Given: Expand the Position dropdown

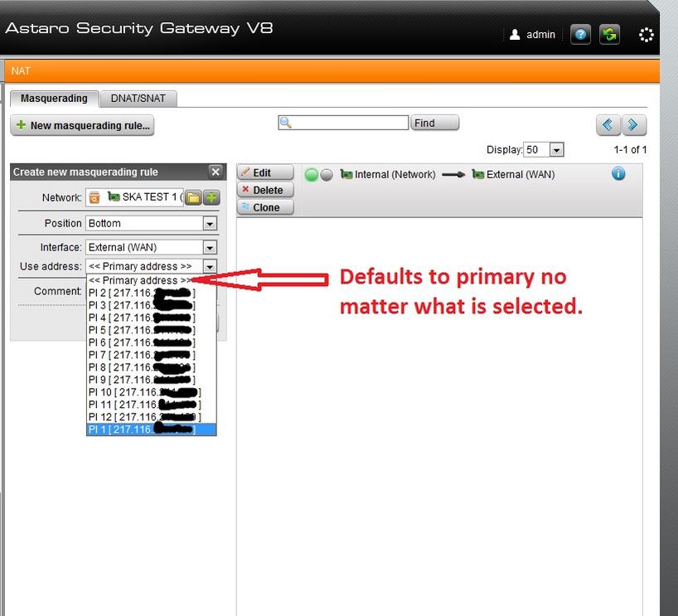Looking at the screenshot, I should click(210, 224).
